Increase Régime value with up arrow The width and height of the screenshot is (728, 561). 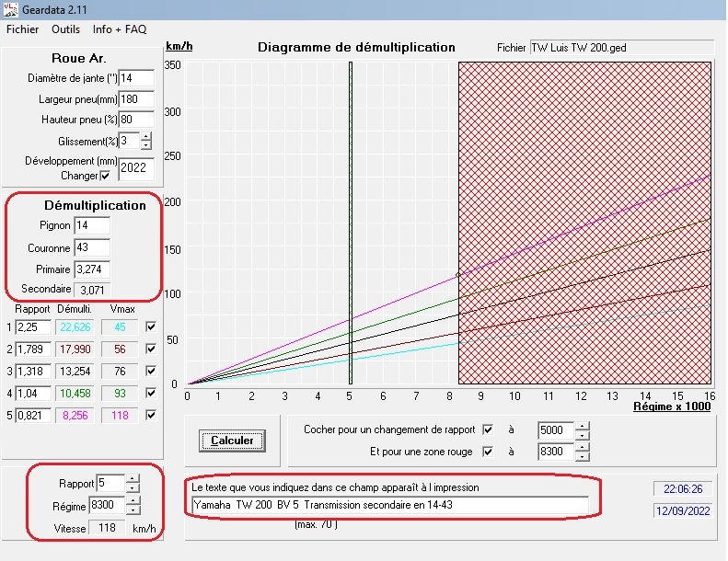(133, 500)
